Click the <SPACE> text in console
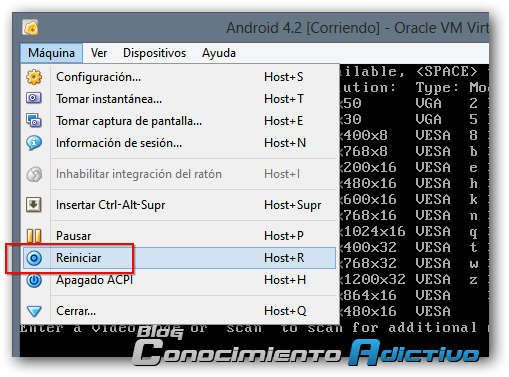 [x=447, y=71]
